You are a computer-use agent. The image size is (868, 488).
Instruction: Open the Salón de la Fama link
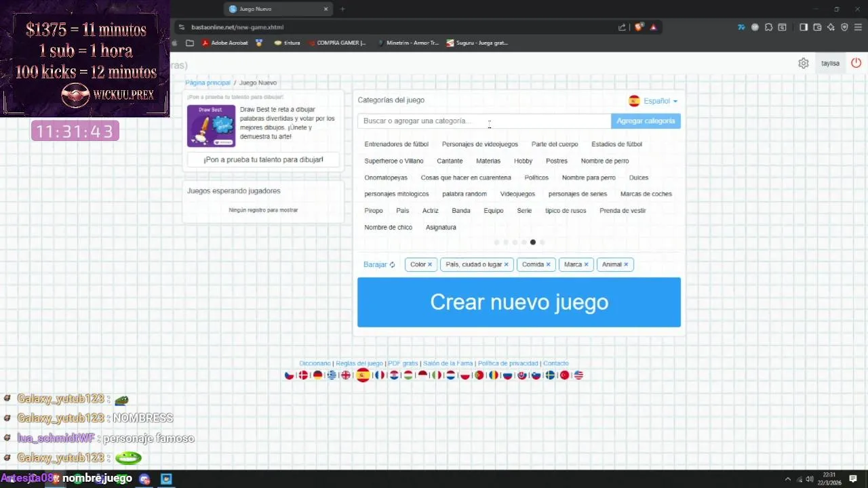tap(448, 363)
